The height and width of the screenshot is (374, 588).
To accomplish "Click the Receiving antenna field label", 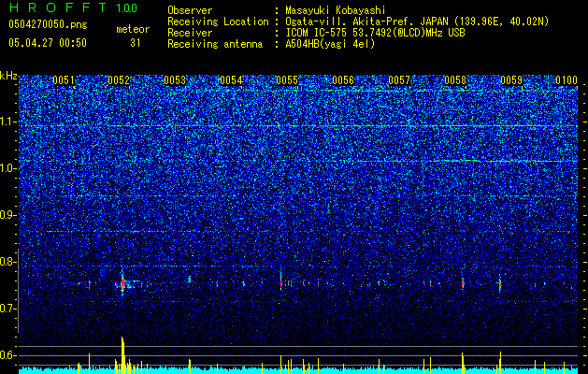I will pyautogui.click(x=215, y=44).
